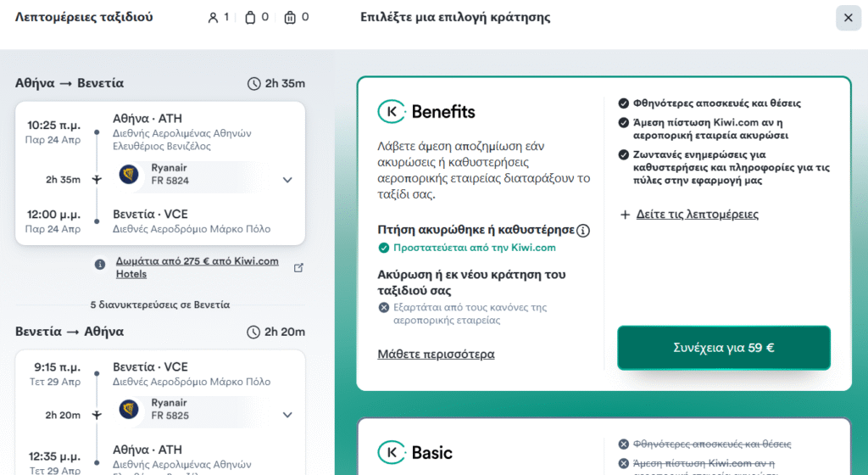Click the passenger count person icon

point(213,17)
